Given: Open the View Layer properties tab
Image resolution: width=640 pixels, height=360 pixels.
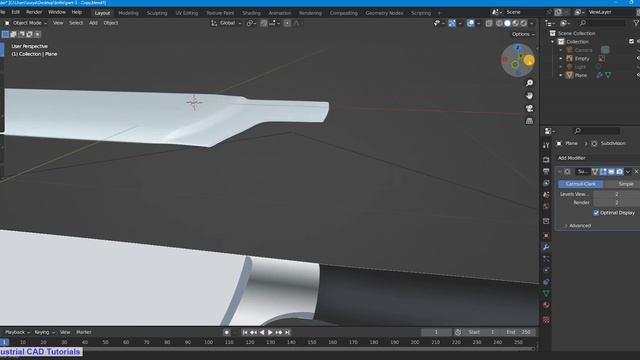Looking at the screenshot, I should pos(546,183).
